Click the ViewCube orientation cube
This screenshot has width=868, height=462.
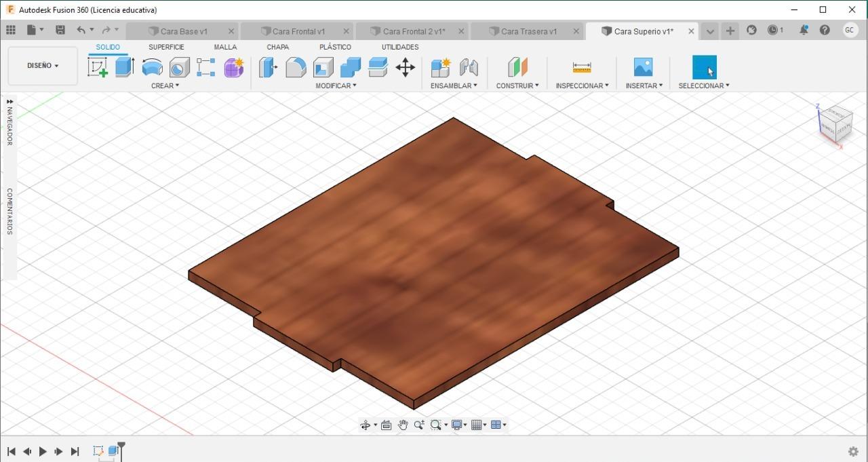point(835,123)
